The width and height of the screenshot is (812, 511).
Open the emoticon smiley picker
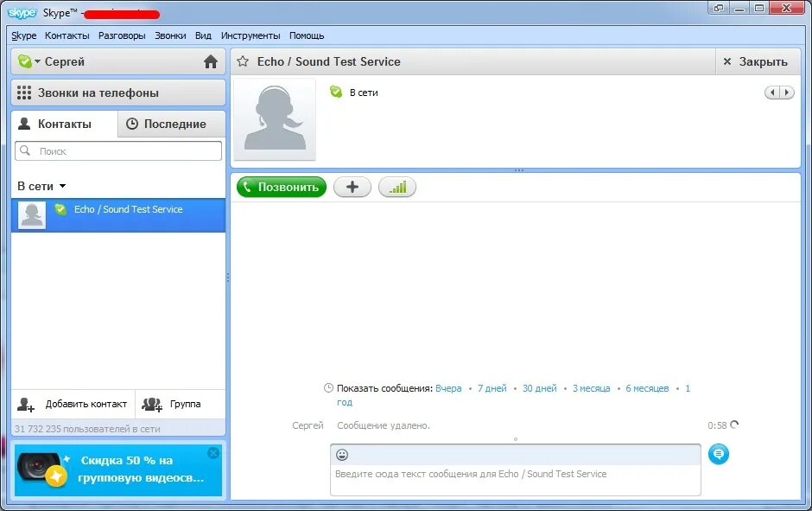point(342,455)
